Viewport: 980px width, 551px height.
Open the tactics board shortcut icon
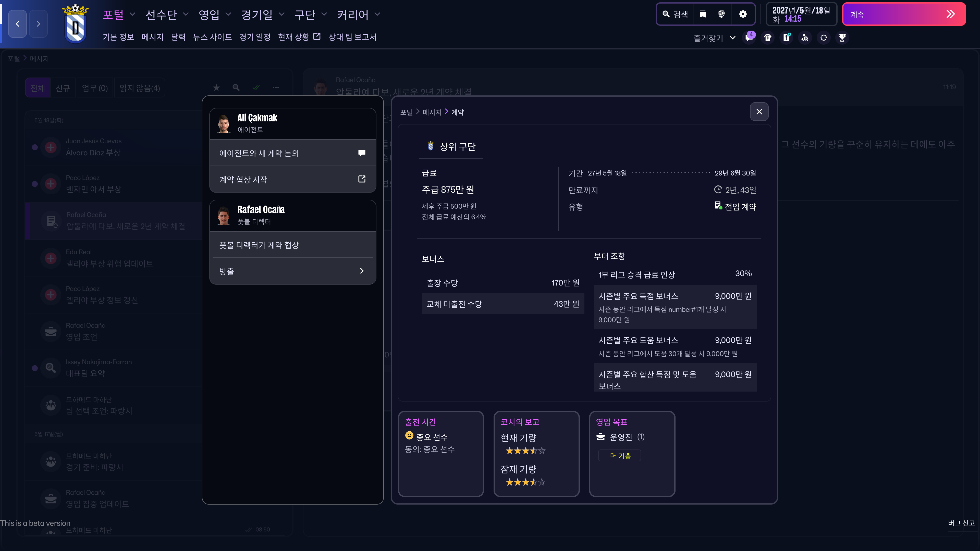(786, 38)
